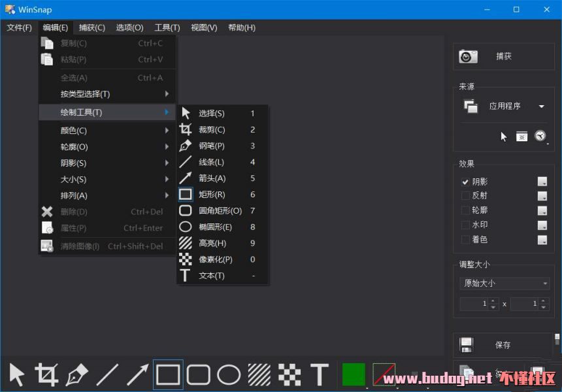This screenshot has height=392, width=562.
Task: Choose 像素化(P) in the drawing tools submenu
Action: click(222, 259)
